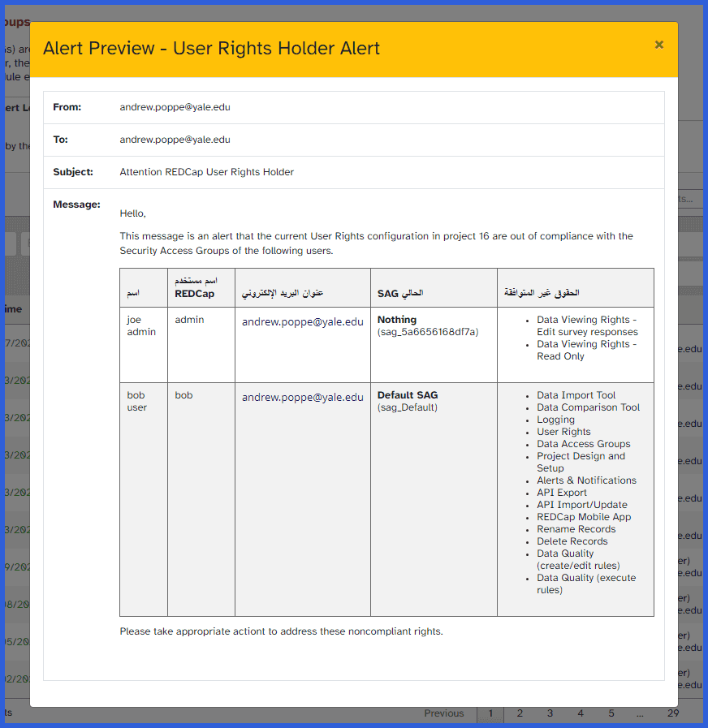Viewport: 708px width, 728px height.
Task: Select subject text Attention REDCap User Rights Holder
Action: click(207, 172)
